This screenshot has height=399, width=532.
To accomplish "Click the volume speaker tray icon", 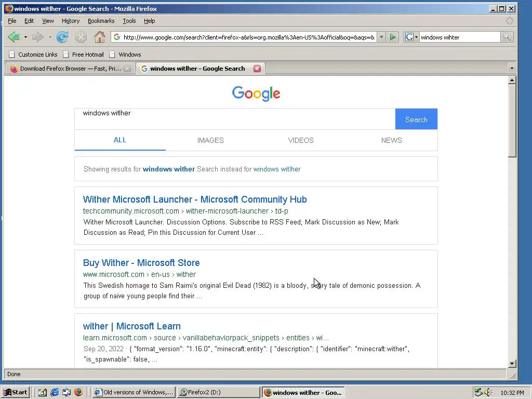I will coord(488,392).
